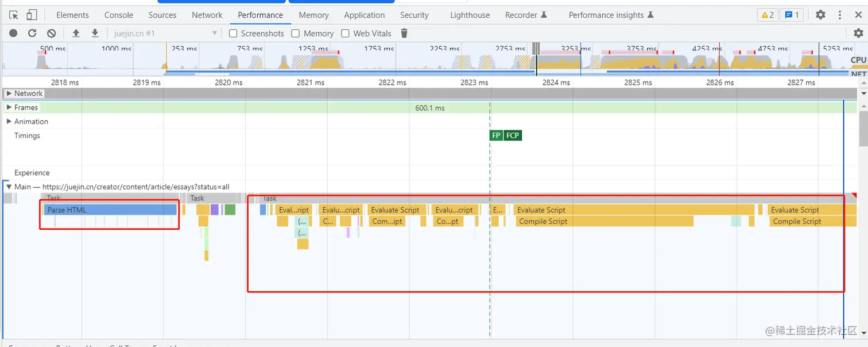Open the warnings counter badge
The width and height of the screenshot is (868, 347).
(768, 15)
